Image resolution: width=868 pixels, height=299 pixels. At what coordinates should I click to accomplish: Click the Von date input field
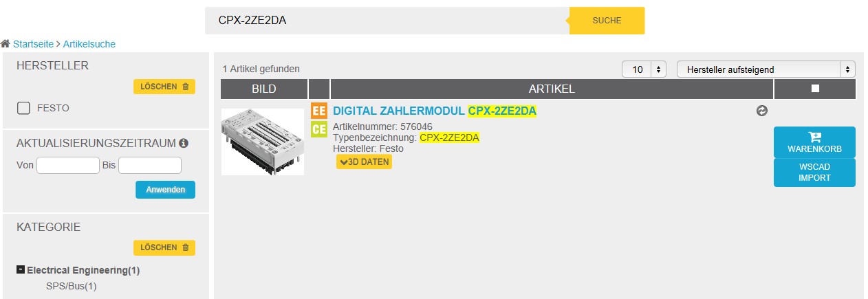click(68, 166)
